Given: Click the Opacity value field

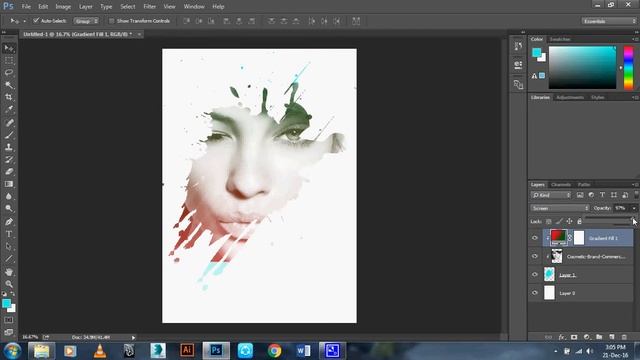Looking at the screenshot, I should [621, 208].
